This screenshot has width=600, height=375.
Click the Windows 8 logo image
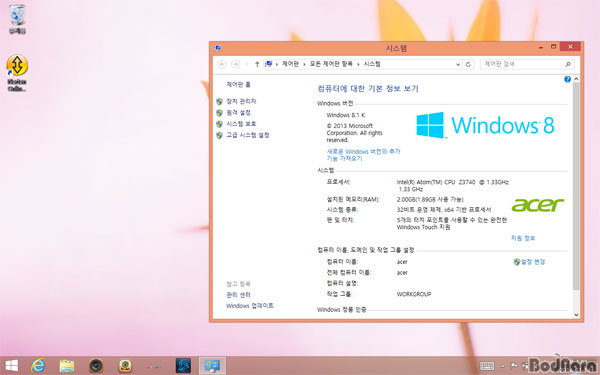coord(485,125)
